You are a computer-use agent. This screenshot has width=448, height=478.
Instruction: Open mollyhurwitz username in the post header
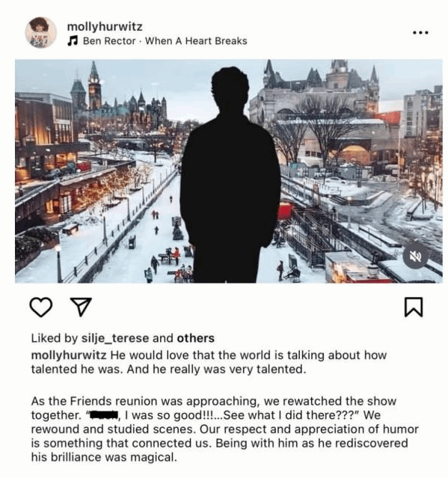(x=105, y=26)
